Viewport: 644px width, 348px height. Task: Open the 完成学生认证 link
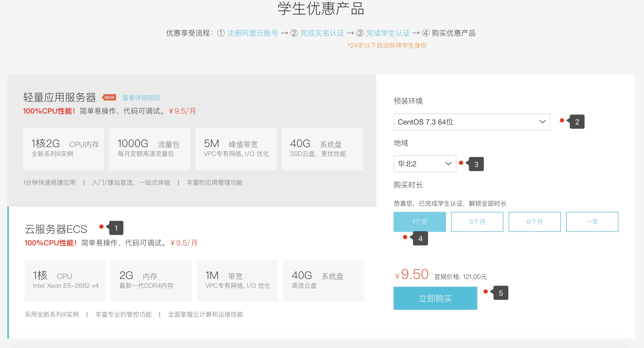click(x=388, y=33)
